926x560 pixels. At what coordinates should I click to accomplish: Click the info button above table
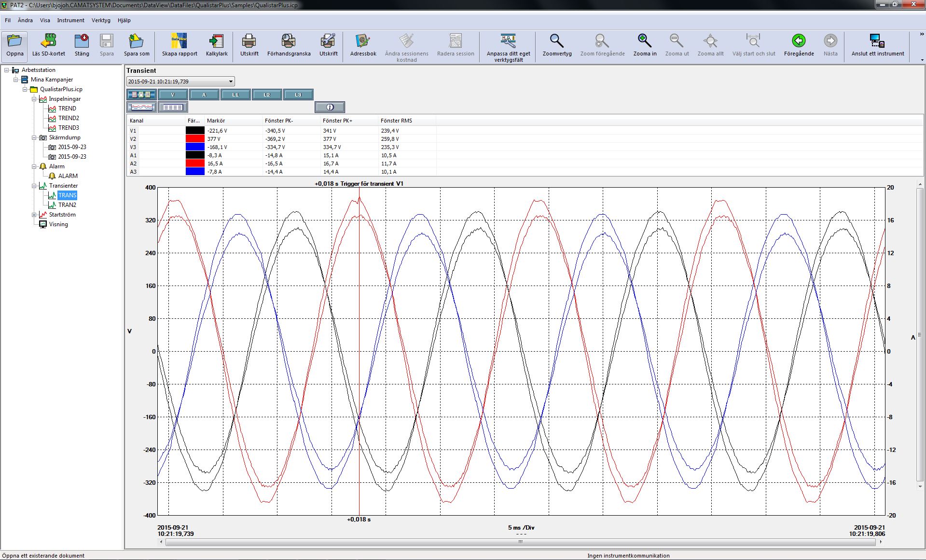click(330, 107)
